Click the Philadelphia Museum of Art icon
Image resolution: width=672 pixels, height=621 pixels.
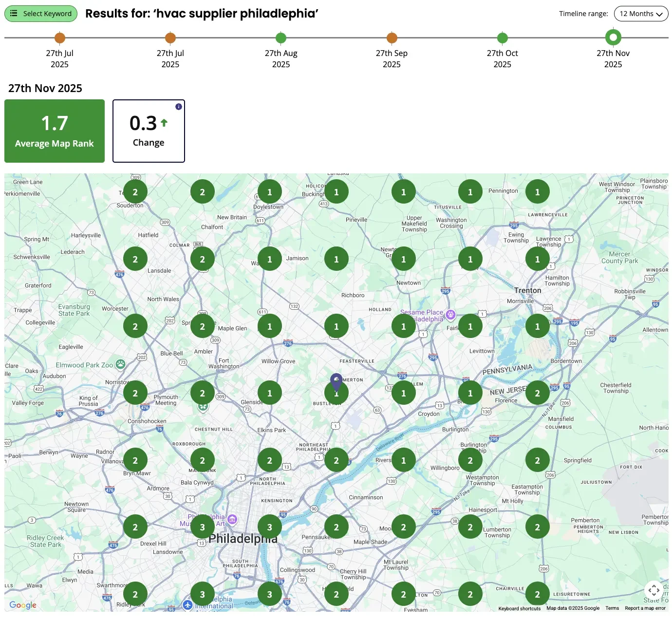pos(232,520)
